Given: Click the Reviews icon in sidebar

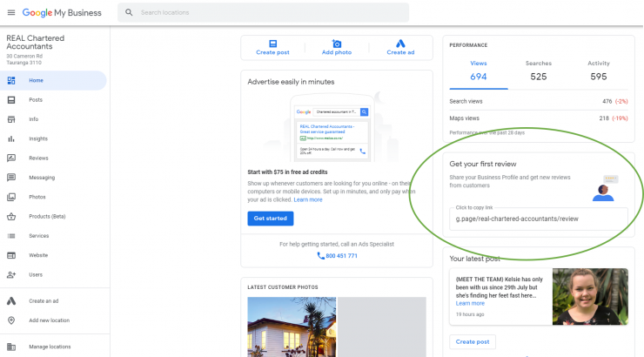Looking at the screenshot, I should tap(11, 158).
